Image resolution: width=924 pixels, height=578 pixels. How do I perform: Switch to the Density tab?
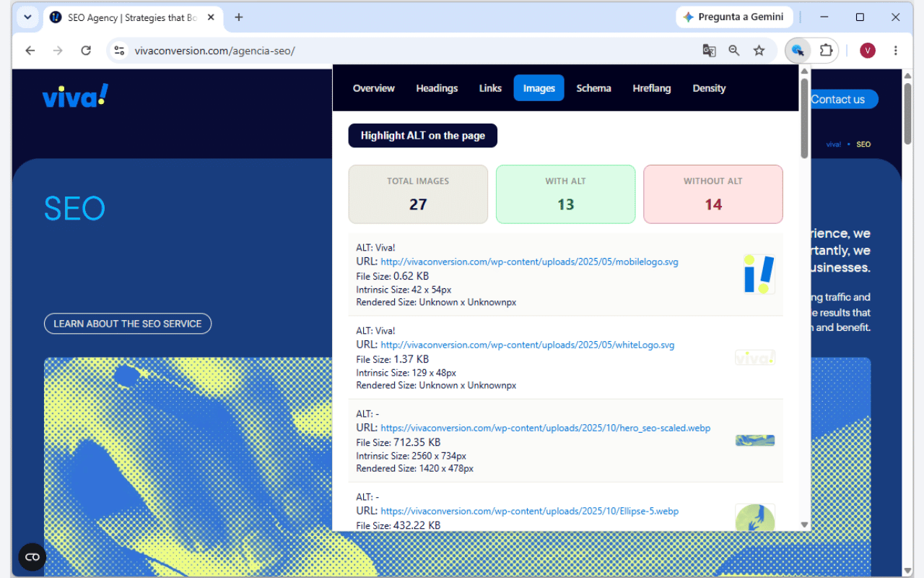(709, 88)
